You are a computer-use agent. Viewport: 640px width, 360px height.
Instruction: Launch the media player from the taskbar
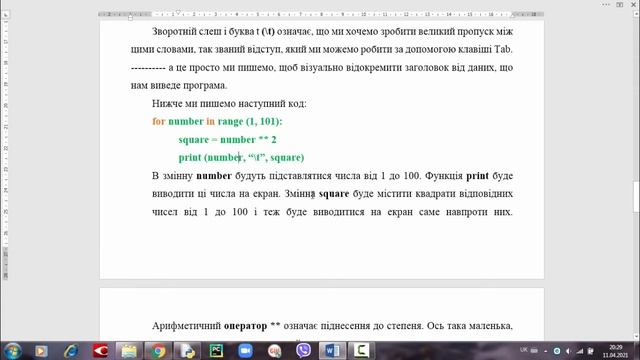pos(41,351)
